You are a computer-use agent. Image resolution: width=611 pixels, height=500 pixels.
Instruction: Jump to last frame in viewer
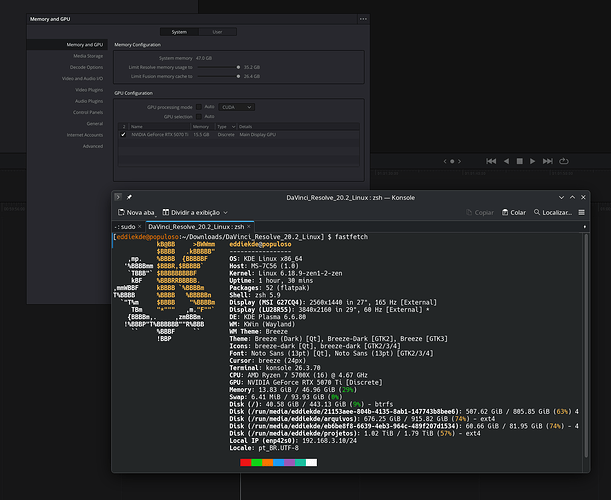[547, 161]
